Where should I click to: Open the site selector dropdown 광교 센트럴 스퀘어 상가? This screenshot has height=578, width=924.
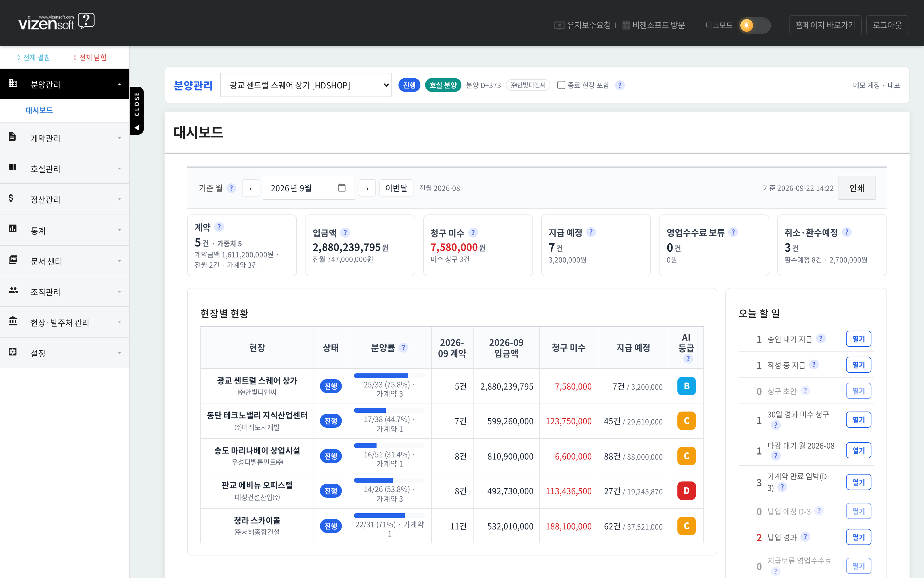point(306,85)
